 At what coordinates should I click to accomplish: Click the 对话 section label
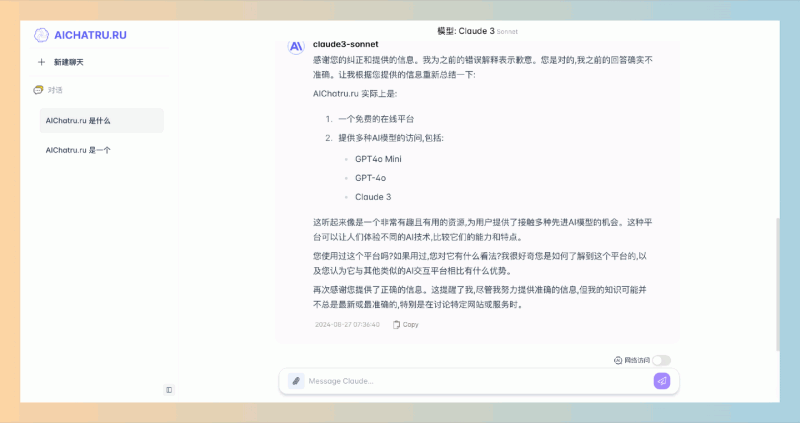(x=55, y=90)
